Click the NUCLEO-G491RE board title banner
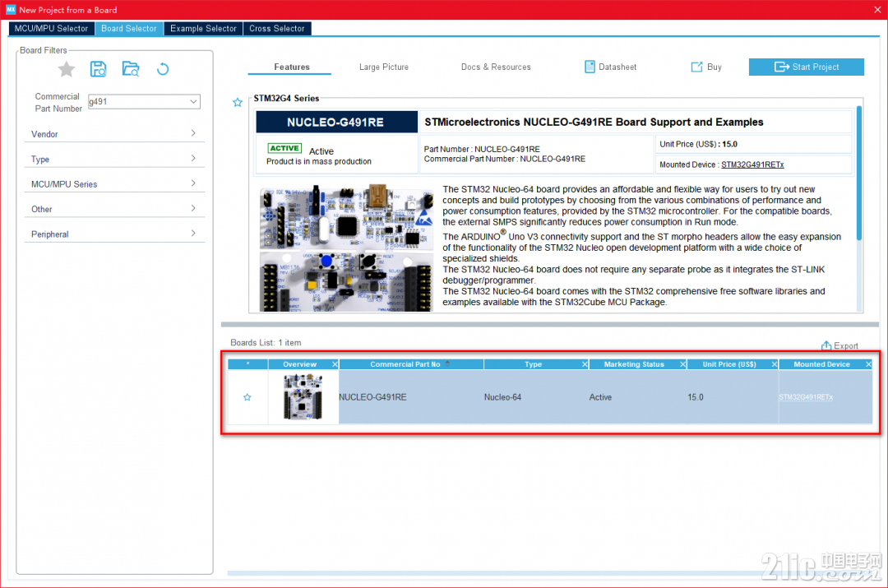Screen dimensions: 888x588 (336, 122)
